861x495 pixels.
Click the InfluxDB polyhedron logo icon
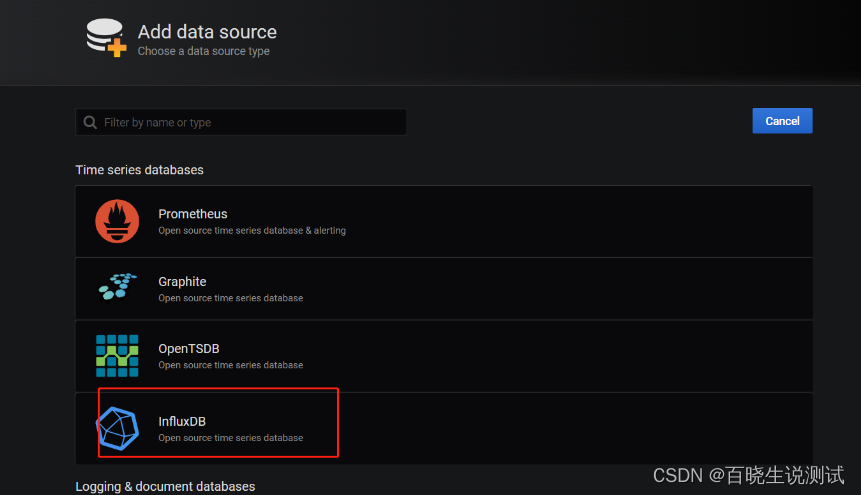tap(118, 429)
